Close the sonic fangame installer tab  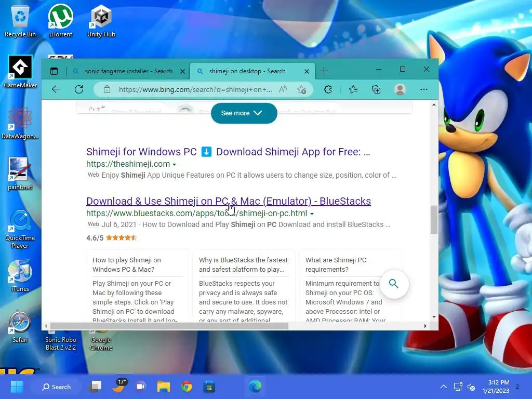[182, 71]
